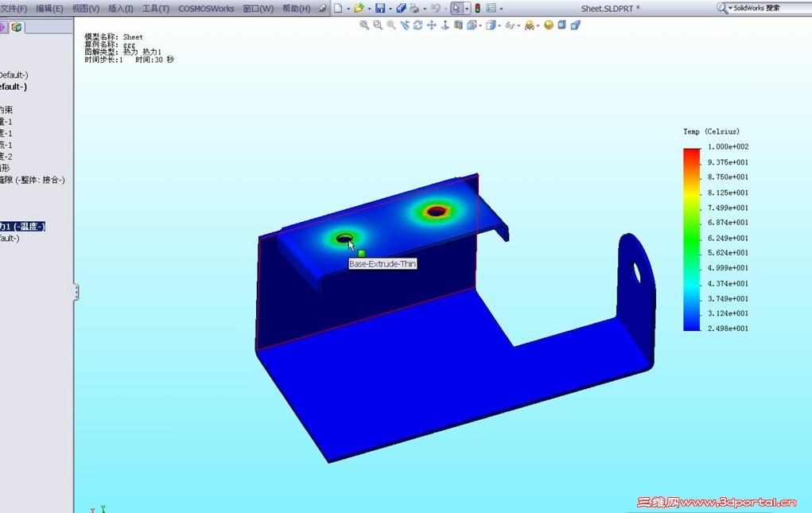The height and width of the screenshot is (513, 812).
Task: Click the temperature legend color bar
Action: (x=691, y=239)
